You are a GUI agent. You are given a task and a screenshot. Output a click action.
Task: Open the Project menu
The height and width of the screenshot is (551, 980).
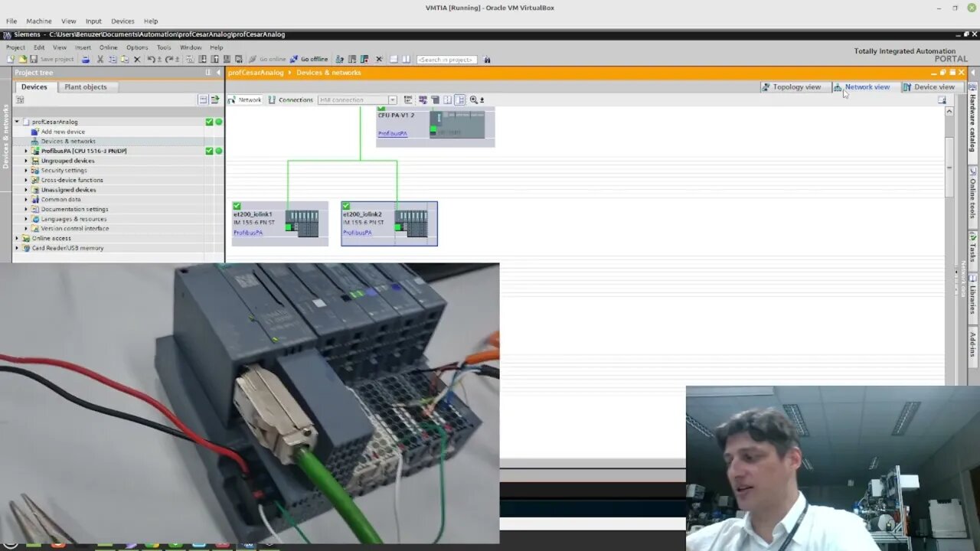[x=15, y=47]
